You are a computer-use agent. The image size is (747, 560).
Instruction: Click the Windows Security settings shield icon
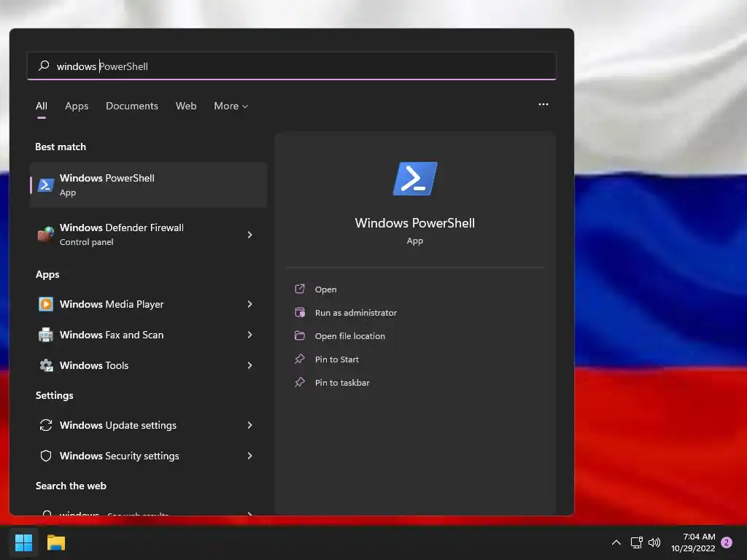coord(46,456)
